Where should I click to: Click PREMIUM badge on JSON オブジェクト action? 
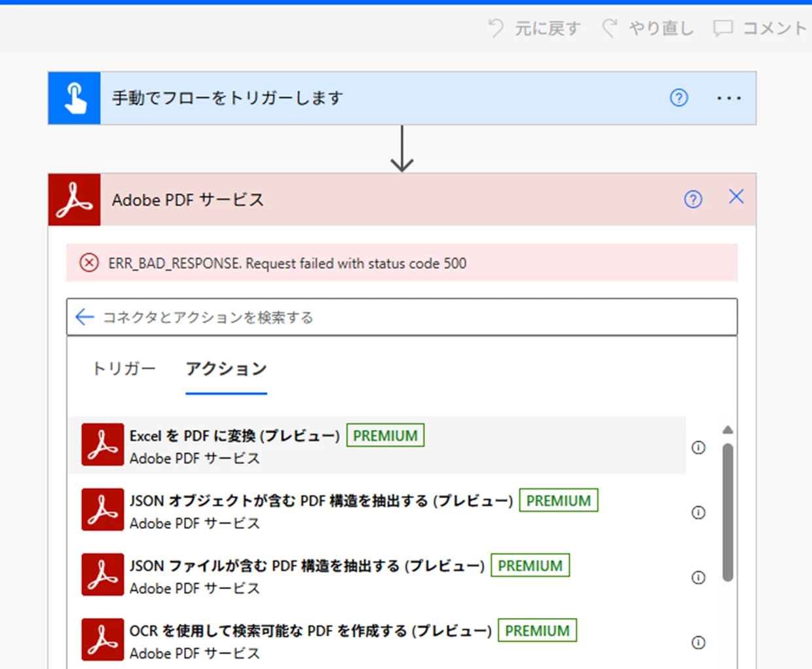[559, 500]
